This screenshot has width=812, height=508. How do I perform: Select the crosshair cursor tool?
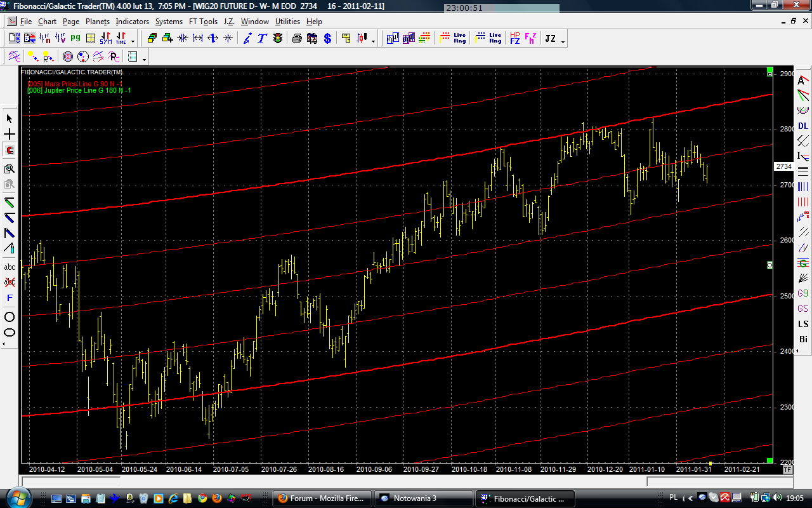coord(10,135)
